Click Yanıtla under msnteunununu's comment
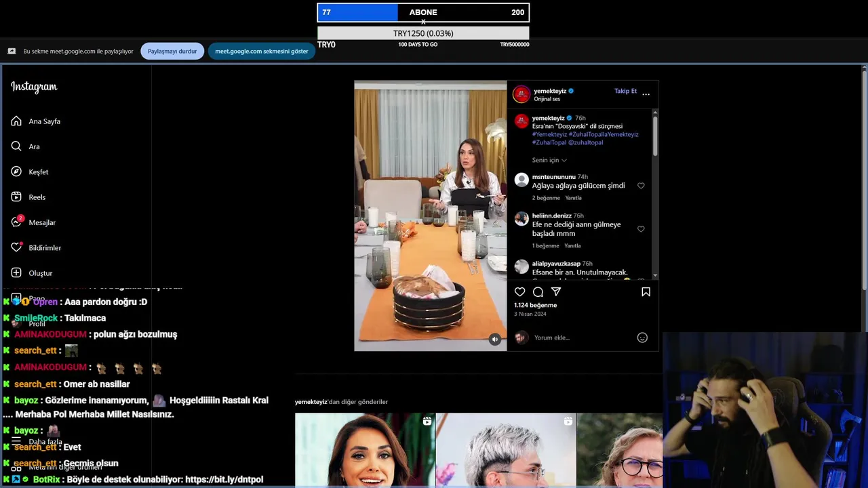The image size is (868, 488). click(574, 198)
